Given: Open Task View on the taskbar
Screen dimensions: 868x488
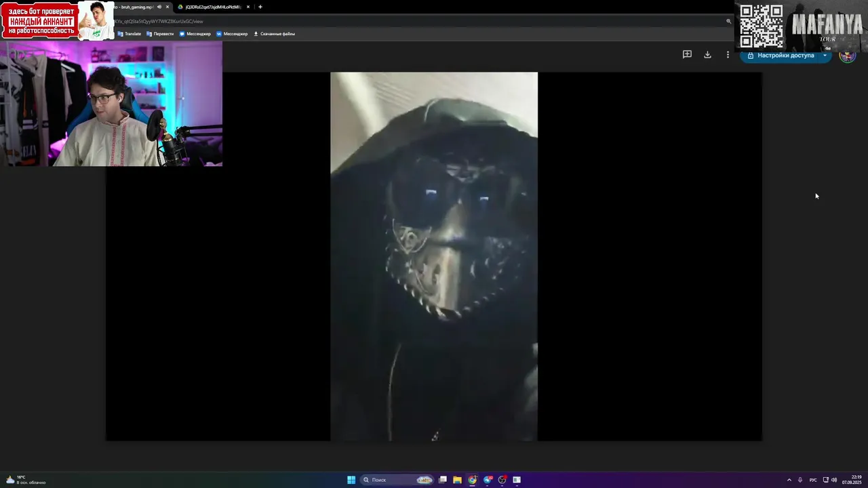Looking at the screenshot, I should coord(443,480).
